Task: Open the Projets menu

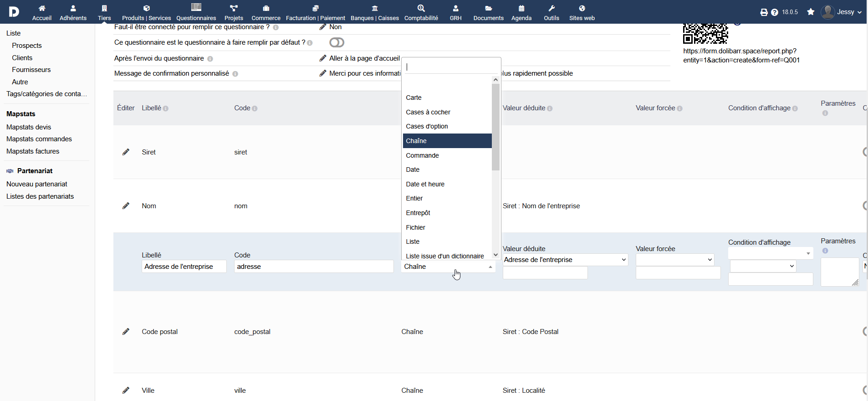Action: (x=234, y=12)
